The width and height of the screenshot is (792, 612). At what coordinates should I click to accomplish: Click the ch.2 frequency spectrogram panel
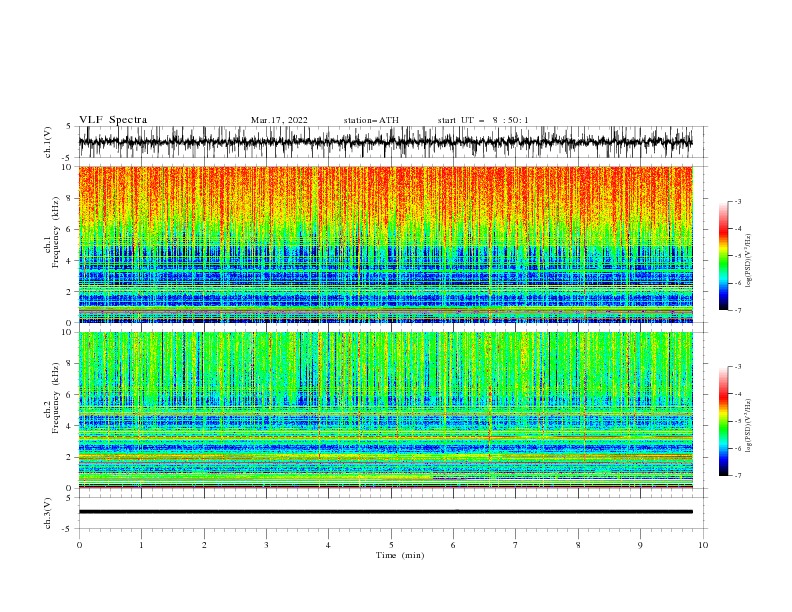[x=385, y=410]
